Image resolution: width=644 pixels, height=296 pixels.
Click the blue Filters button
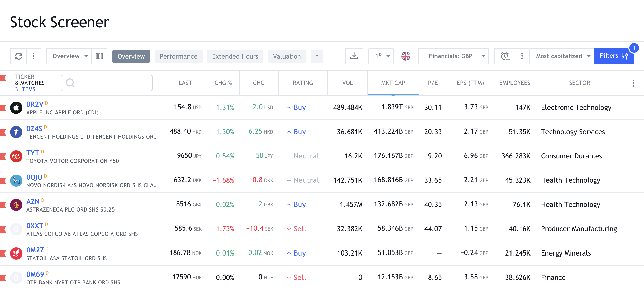[x=613, y=56]
